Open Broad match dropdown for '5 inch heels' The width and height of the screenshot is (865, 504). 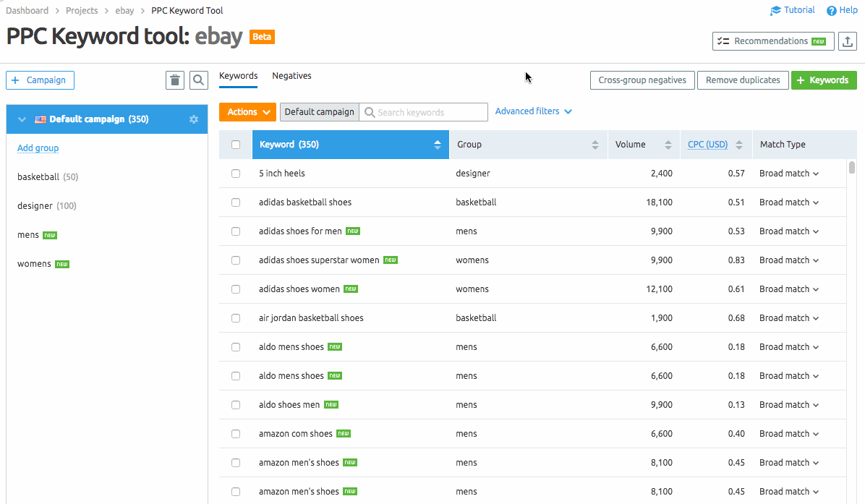click(789, 173)
